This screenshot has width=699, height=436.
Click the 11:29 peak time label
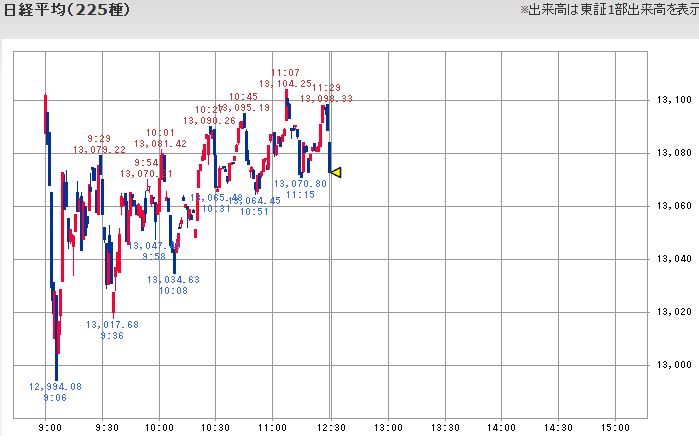click(x=326, y=88)
